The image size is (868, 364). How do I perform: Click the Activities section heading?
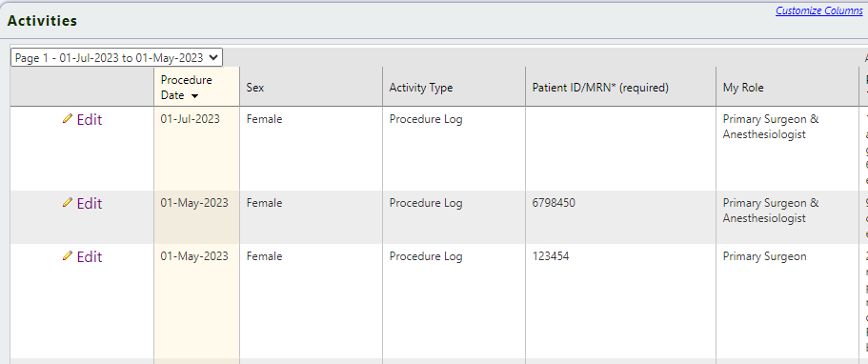pos(42,21)
